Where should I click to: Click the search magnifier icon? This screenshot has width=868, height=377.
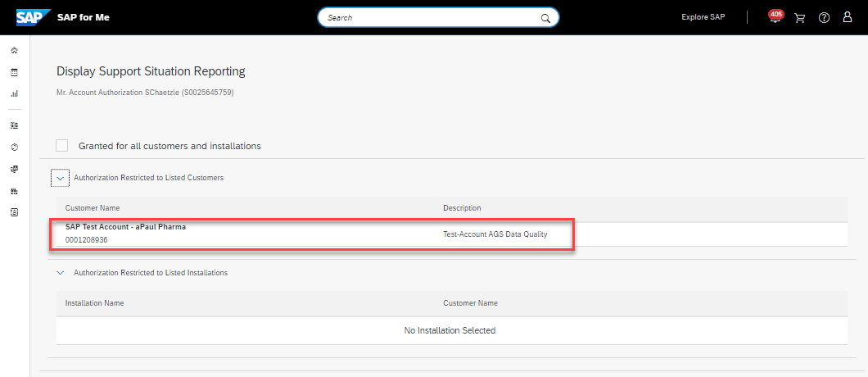(x=545, y=18)
